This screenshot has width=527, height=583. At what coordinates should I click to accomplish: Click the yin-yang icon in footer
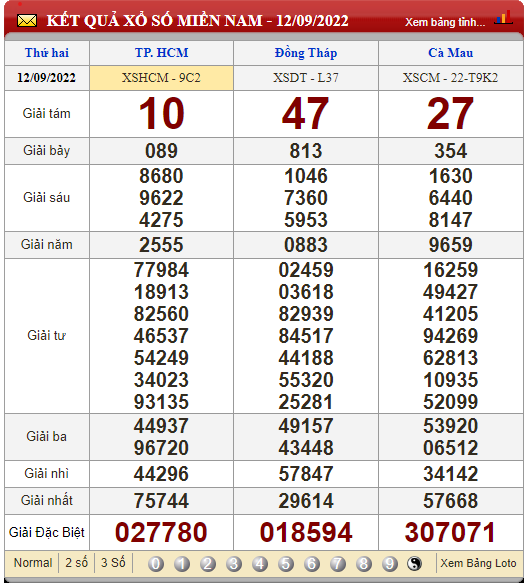[414, 564]
